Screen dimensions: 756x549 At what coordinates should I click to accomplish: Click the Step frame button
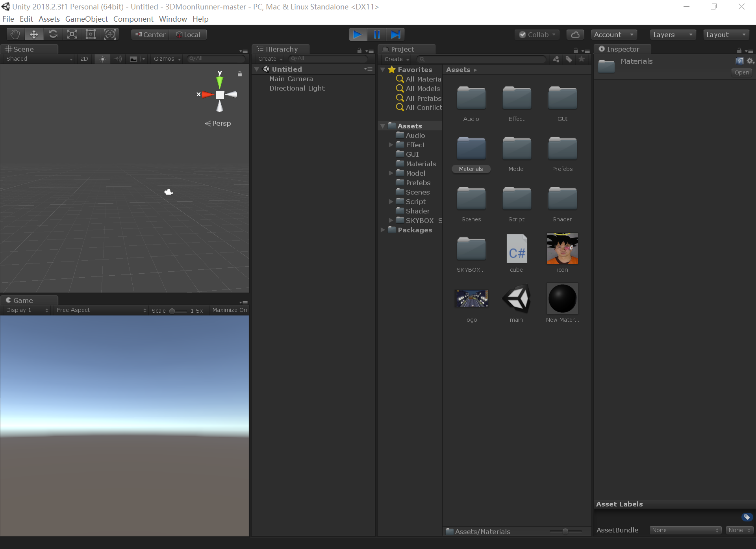pyautogui.click(x=395, y=35)
